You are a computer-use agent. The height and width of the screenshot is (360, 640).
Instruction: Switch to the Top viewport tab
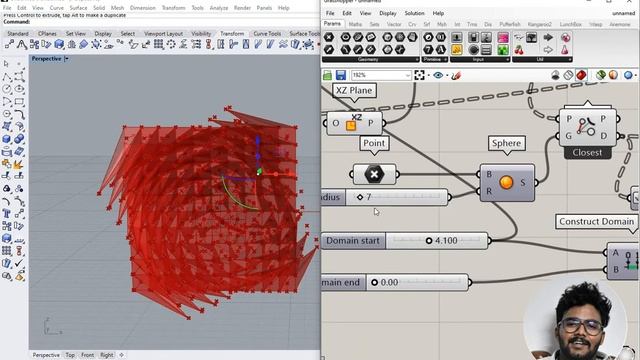[x=70, y=355]
